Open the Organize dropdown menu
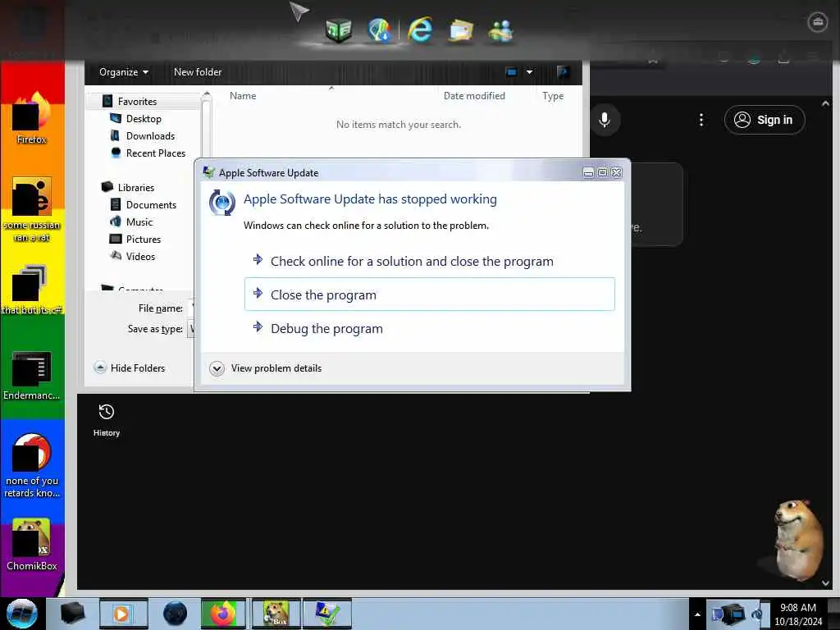 click(124, 72)
